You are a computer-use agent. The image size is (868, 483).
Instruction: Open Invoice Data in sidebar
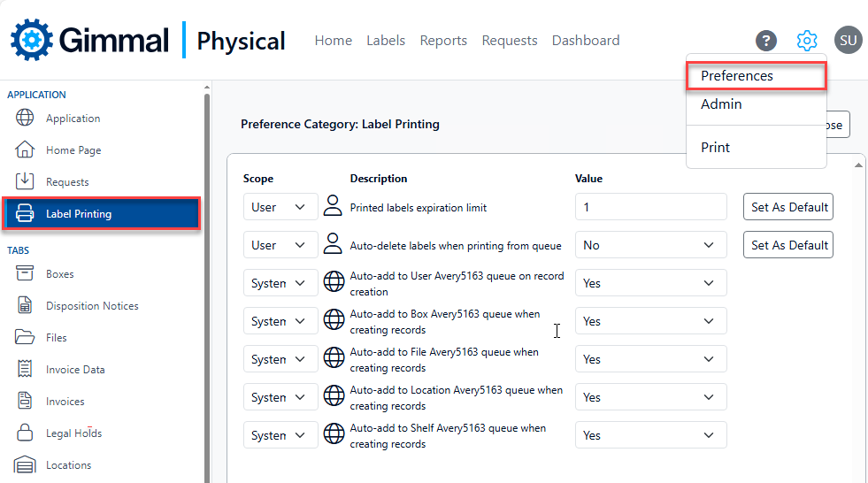pyautogui.click(x=75, y=370)
